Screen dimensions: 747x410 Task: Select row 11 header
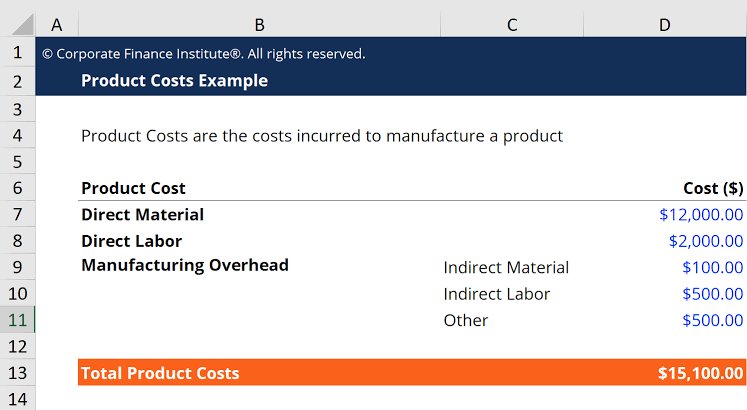click(x=17, y=320)
